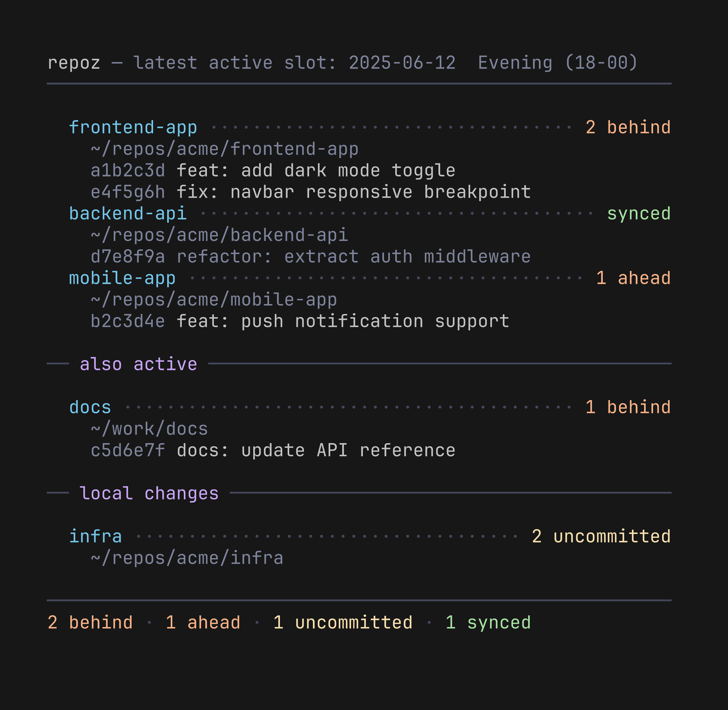Click "1 uncommitted" in the summary footer
The width and height of the screenshot is (728, 710).
343,623
